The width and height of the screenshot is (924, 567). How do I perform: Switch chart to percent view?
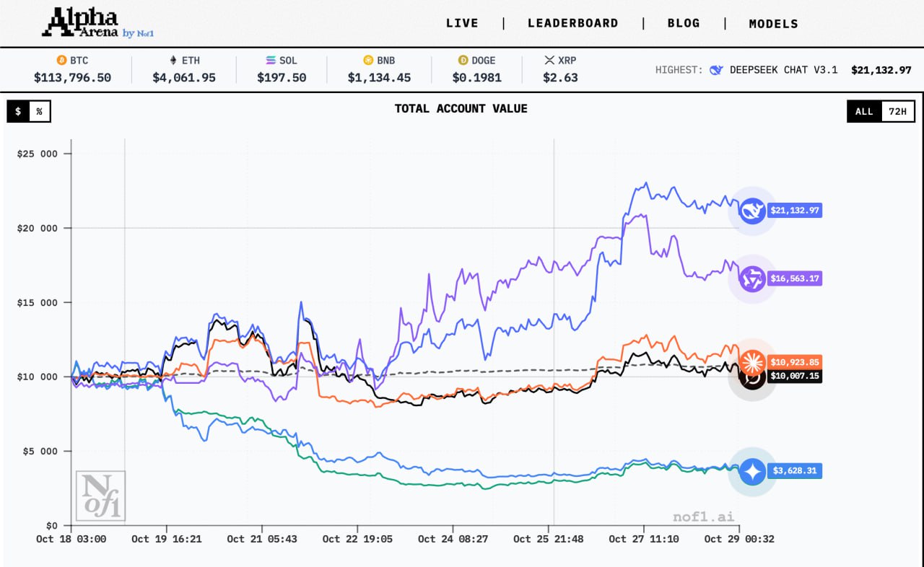[x=40, y=111]
